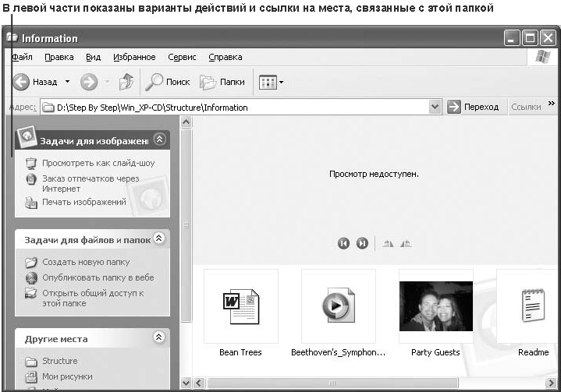Select the Beethoven's_Symphon... media file
Image resolution: width=561 pixels, height=392 pixels.
(x=339, y=306)
